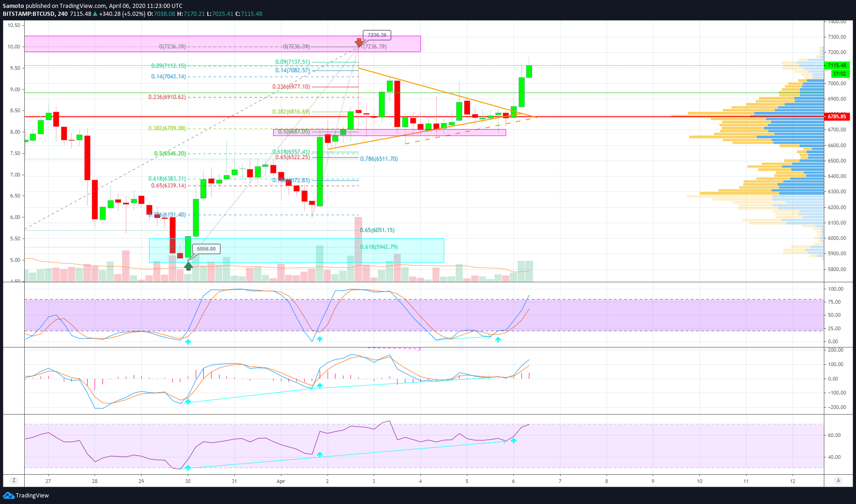Click the +340.28 (+5.02%) change text
856x504 pixels.
tap(122, 14)
